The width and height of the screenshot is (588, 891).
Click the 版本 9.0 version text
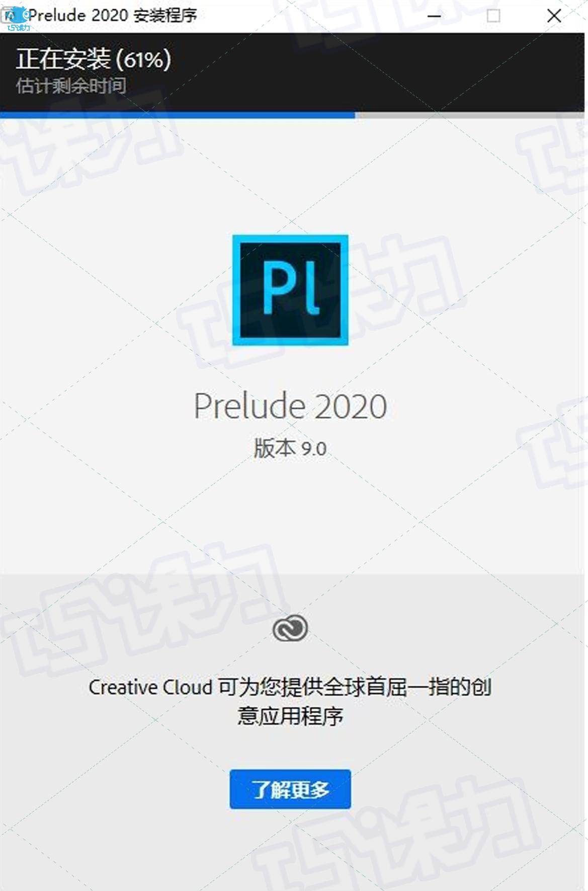pyautogui.click(x=290, y=448)
